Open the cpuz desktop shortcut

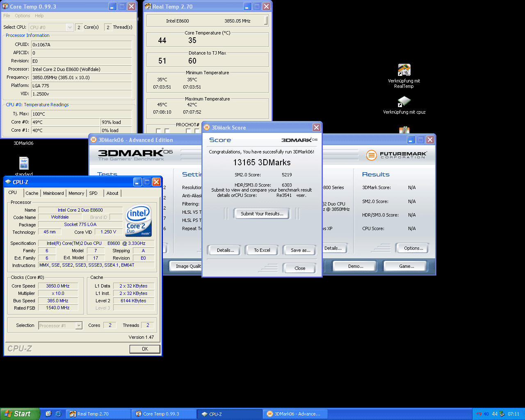point(404,101)
